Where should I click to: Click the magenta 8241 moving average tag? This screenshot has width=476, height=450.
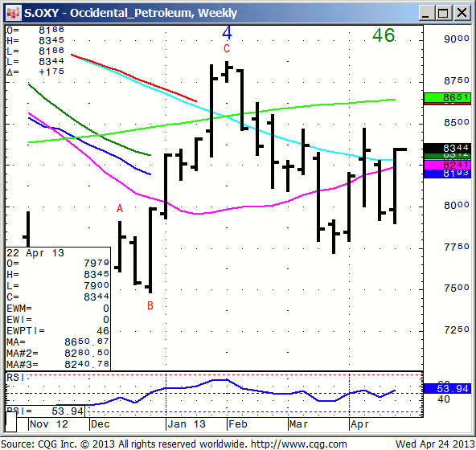[x=447, y=165]
